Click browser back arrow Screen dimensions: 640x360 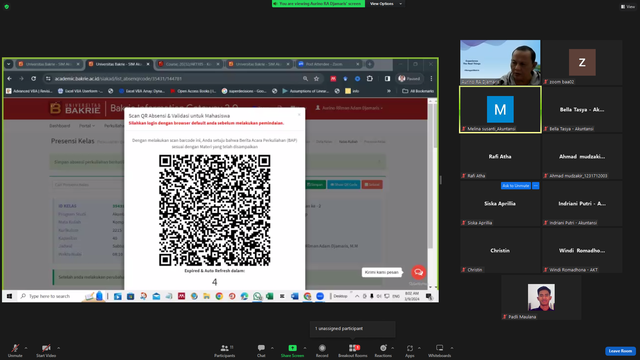(9, 78)
